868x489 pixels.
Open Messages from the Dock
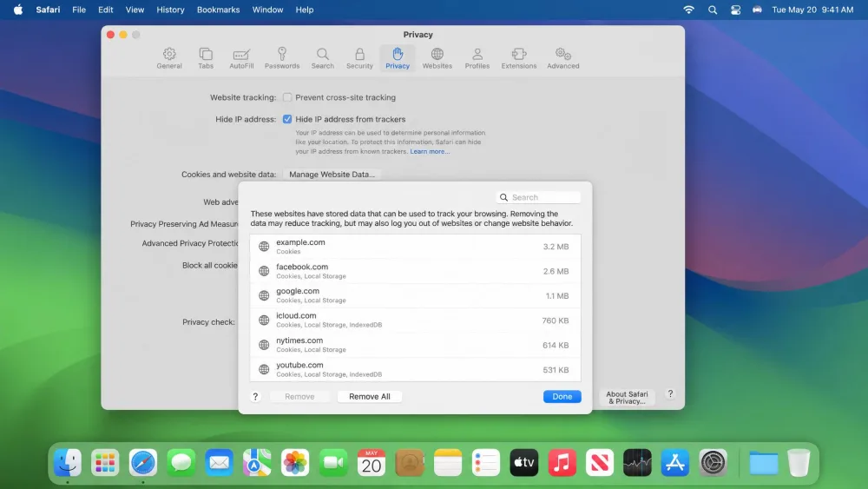pyautogui.click(x=181, y=462)
